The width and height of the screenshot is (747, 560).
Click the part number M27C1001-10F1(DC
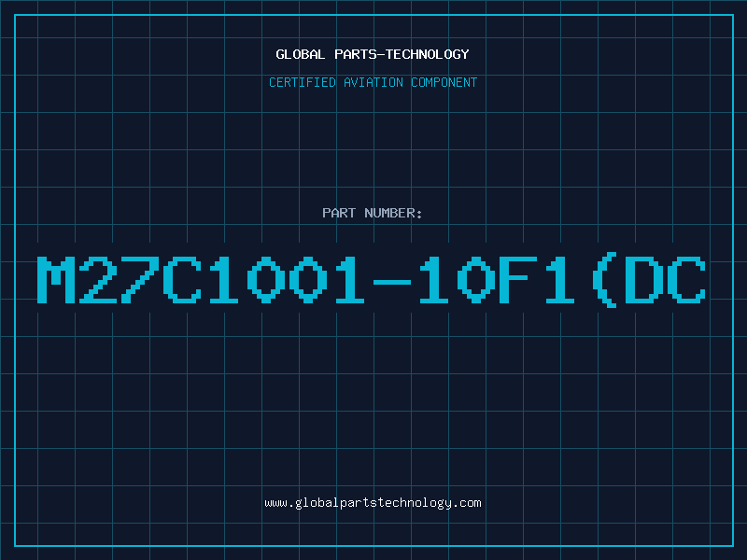pos(372,279)
